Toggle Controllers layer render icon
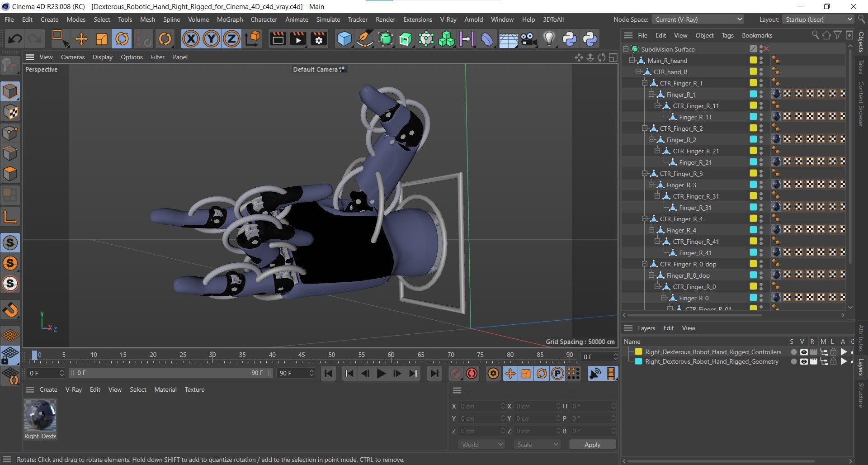Viewport: 868px width, 465px height. 813,352
